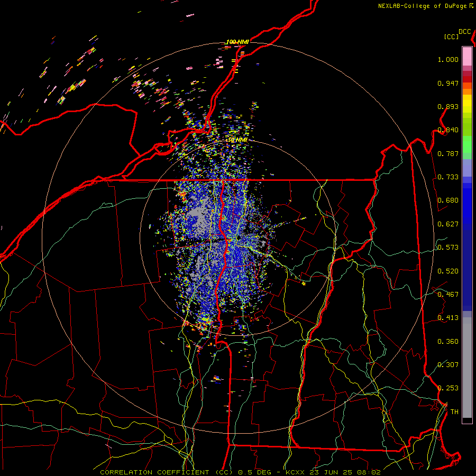Click the 0.253 legend value

[x=448, y=388]
